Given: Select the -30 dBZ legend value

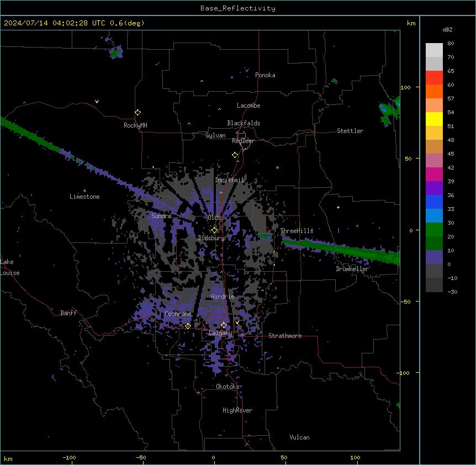Looking at the screenshot, I should 452,292.
